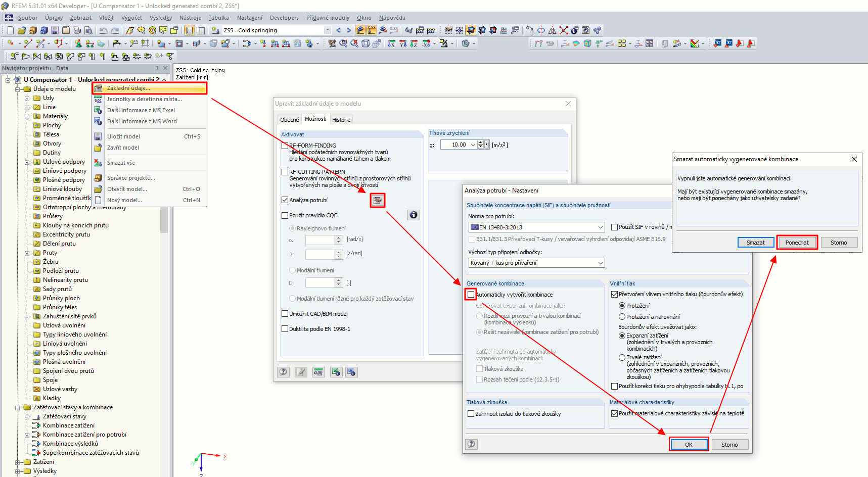This screenshot has width=868, height=477.
Task: Check Duktilita podle EN 1998-1
Action: (x=285, y=329)
